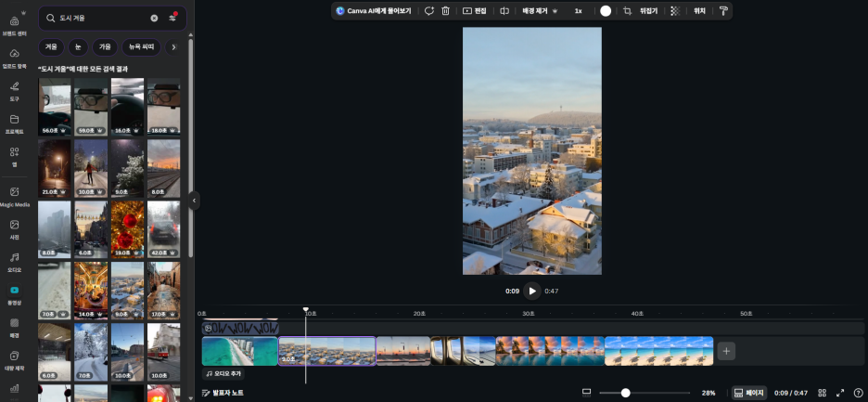Select the sunset horizon clip in timeline
Viewport: 868px width, 402px height.
(x=403, y=351)
